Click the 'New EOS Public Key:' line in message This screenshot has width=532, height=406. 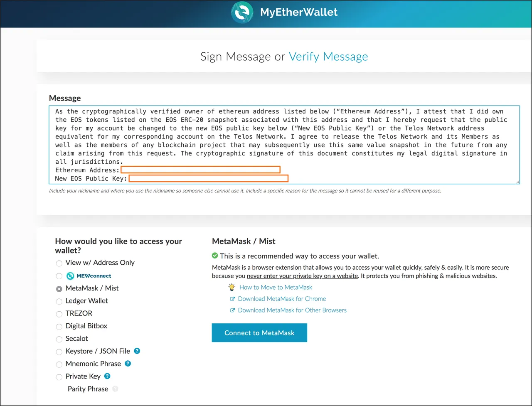click(x=91, y=178)
